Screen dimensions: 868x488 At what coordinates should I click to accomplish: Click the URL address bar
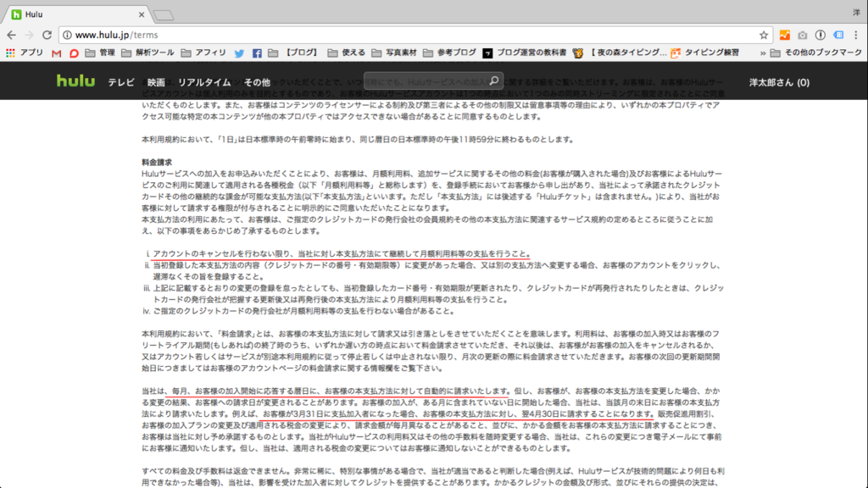pyautogui.click(x=415, y=35)
